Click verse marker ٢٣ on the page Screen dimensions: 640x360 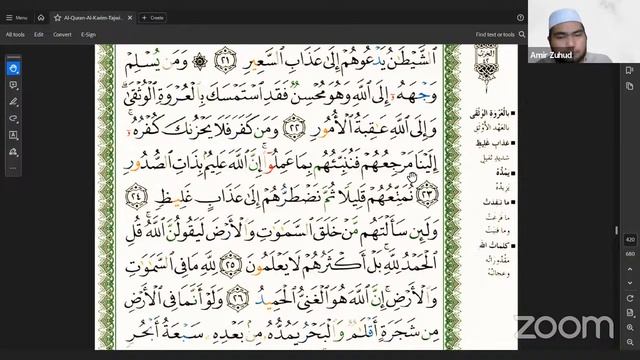(x=427, y=194)
